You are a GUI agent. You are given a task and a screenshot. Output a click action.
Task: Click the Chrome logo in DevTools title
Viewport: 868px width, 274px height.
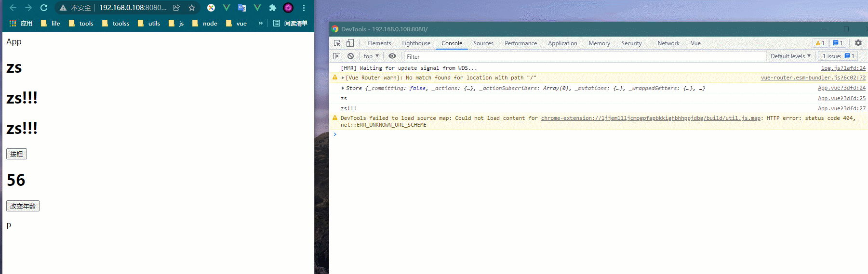pos(335,29)
